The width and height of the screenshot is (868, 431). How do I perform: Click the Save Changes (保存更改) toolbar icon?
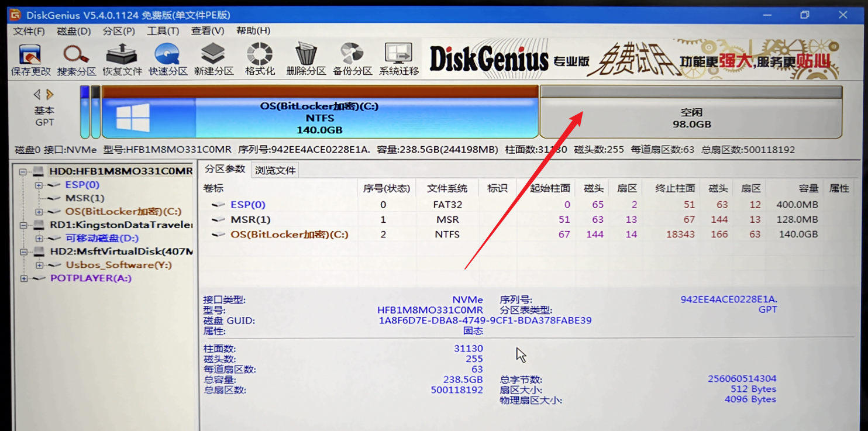pos(30,60)
